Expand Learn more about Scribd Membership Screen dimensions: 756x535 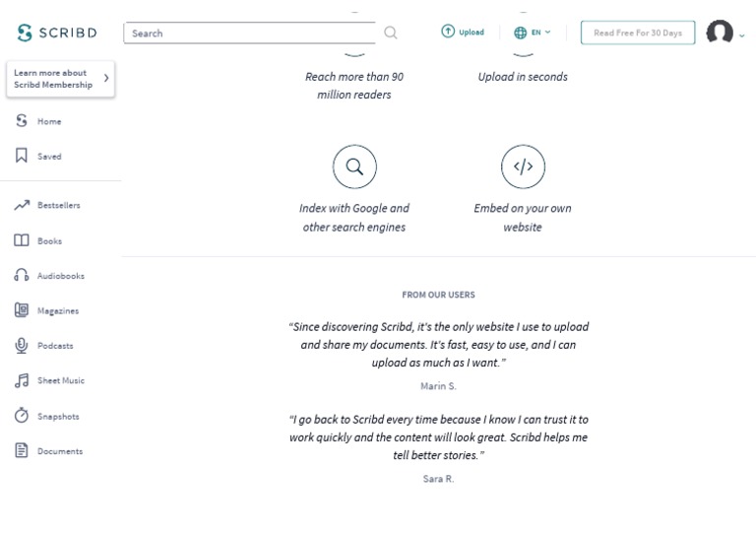(60, 79)
